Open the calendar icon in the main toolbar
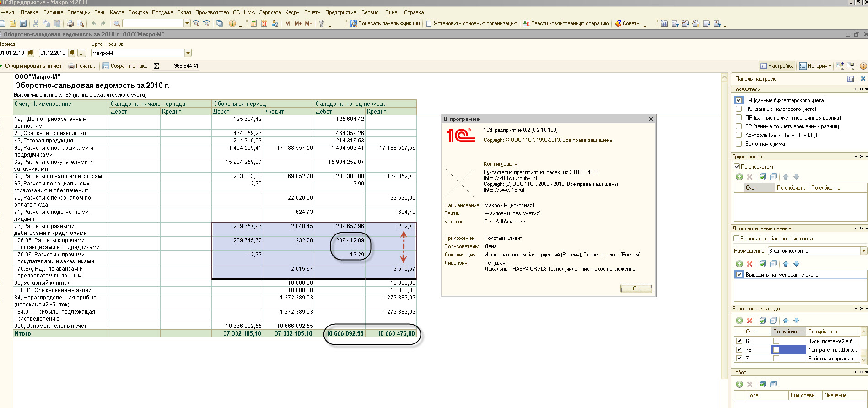The width and height of the screenshot is (868, 408). click(x=264, y=23)
